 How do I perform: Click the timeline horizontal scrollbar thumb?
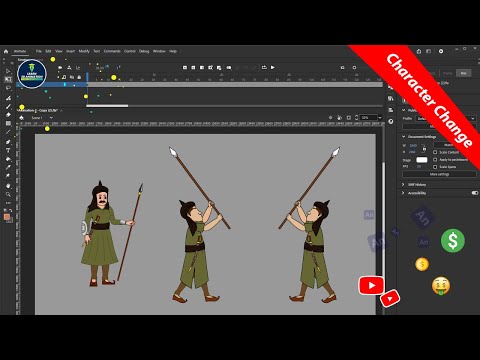107,106
